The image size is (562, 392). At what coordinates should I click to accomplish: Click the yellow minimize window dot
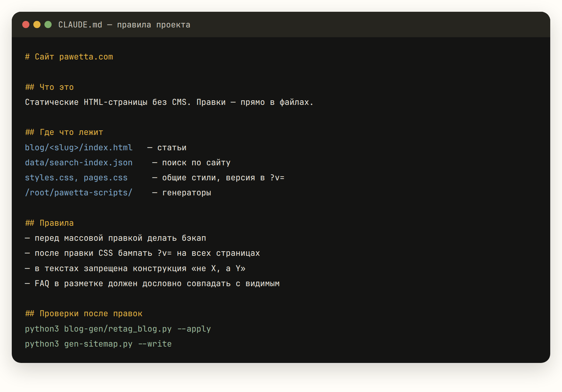(37, 24)
